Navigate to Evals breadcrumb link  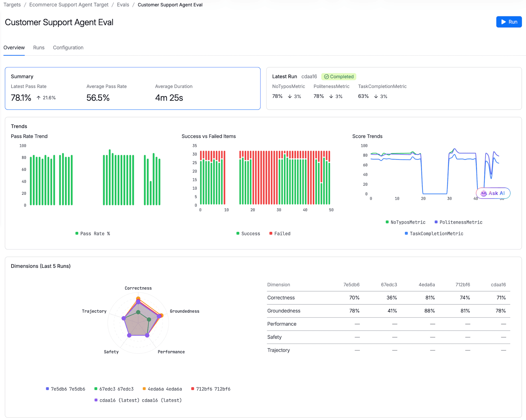[x=123, y=5]
